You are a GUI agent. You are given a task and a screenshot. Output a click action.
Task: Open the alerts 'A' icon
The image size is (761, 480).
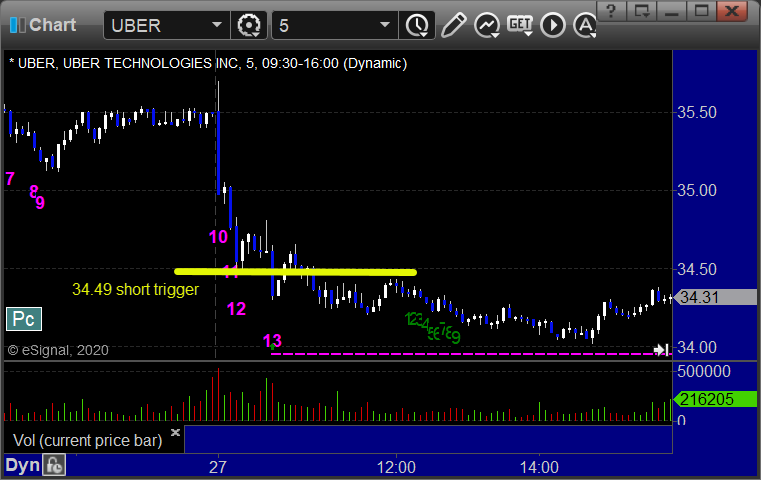(585, 25)
